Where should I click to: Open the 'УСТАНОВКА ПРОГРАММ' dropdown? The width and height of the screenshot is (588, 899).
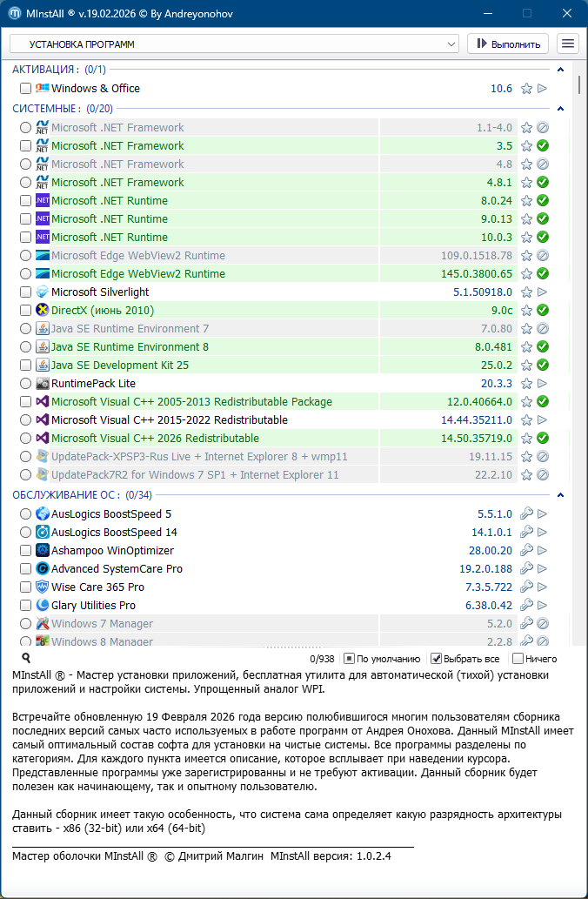[233, 44]
